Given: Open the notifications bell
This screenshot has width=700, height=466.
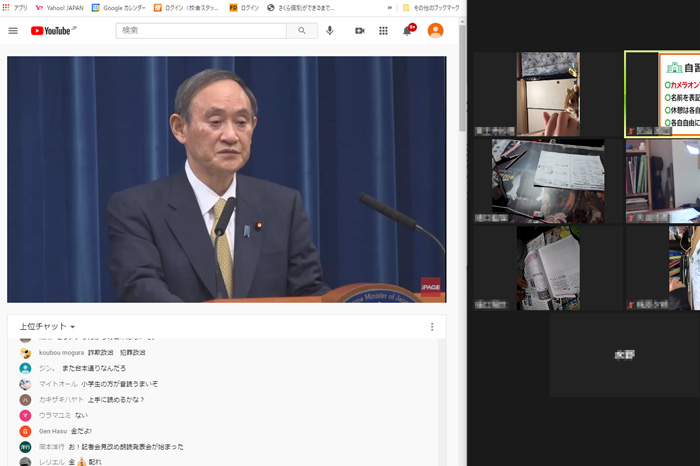Looking at the screenshot, I should [x=407, y=31].
